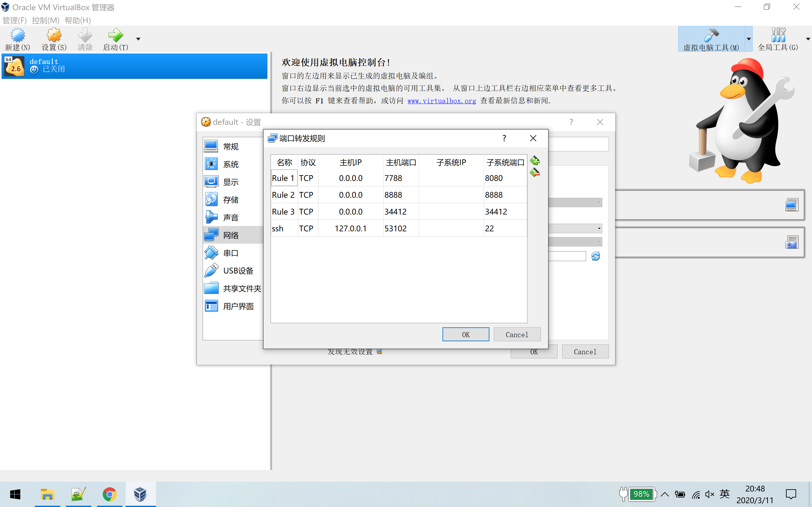Viewport: 812px width, 507px height.
Task: Click the refresh MAC address icon
Action: tap(595, 256)
